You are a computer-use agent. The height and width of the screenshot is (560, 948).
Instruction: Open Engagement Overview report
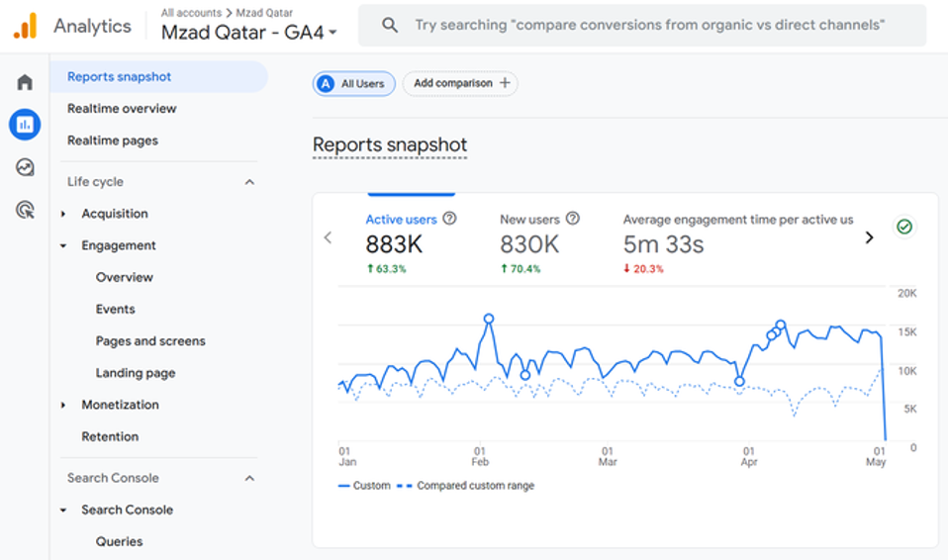pyautogui.click(x=124, y=277)
